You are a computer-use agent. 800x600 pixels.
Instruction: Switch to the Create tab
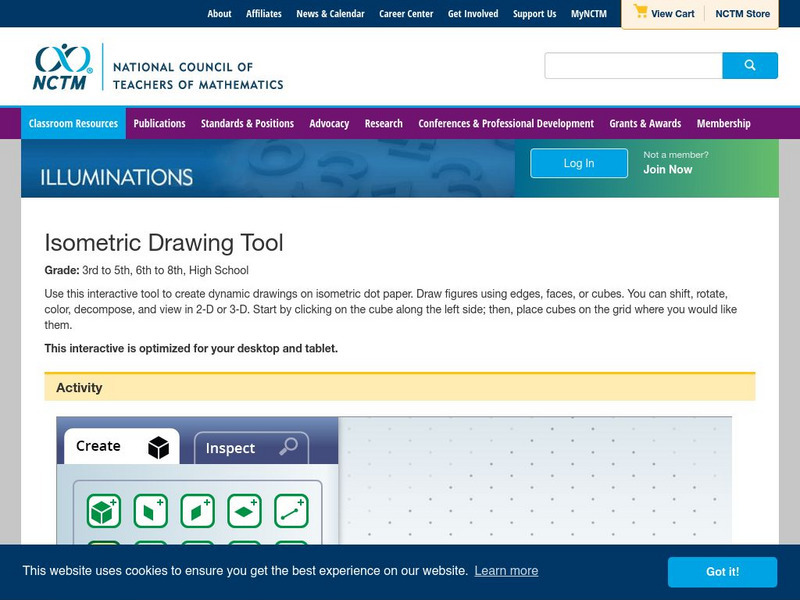(x=118, y=447)
